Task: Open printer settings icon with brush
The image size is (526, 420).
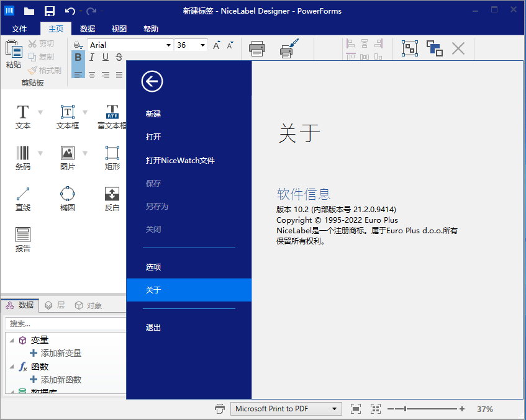Action: point(289,48)
